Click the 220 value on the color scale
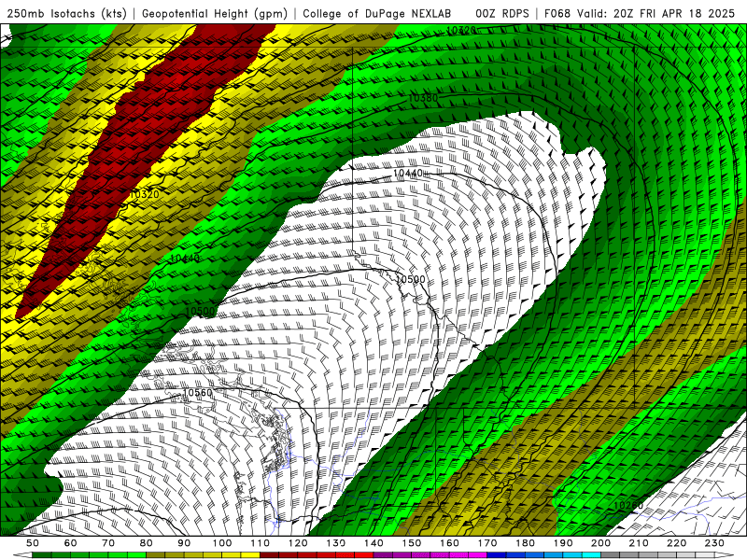This screenshot has width=747, height=560. 676,543
